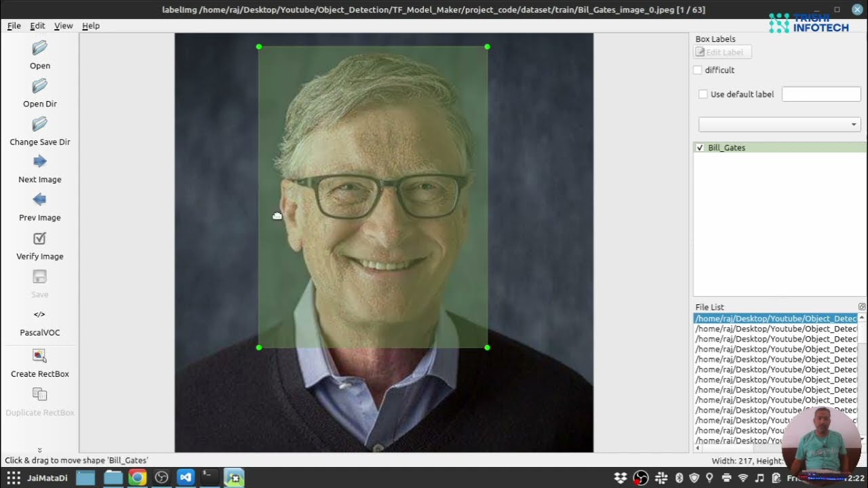Click the File List horizontal scroll left arrow
Image resolution: width=868 pixels, height=488 pixels.
(x=698, y=448)
